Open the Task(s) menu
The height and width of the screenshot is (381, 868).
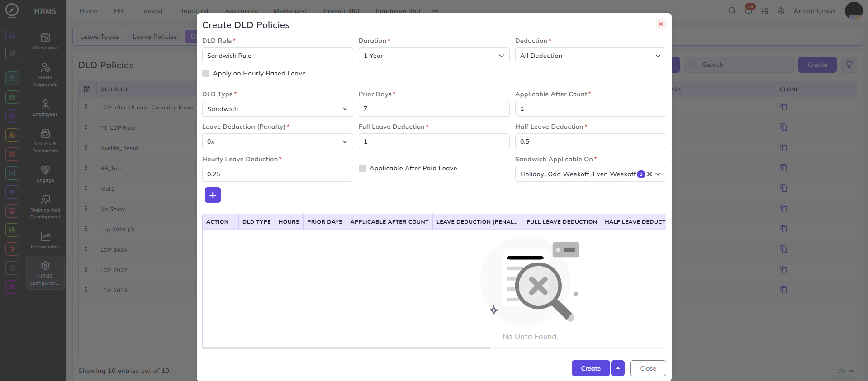(151, 11)
